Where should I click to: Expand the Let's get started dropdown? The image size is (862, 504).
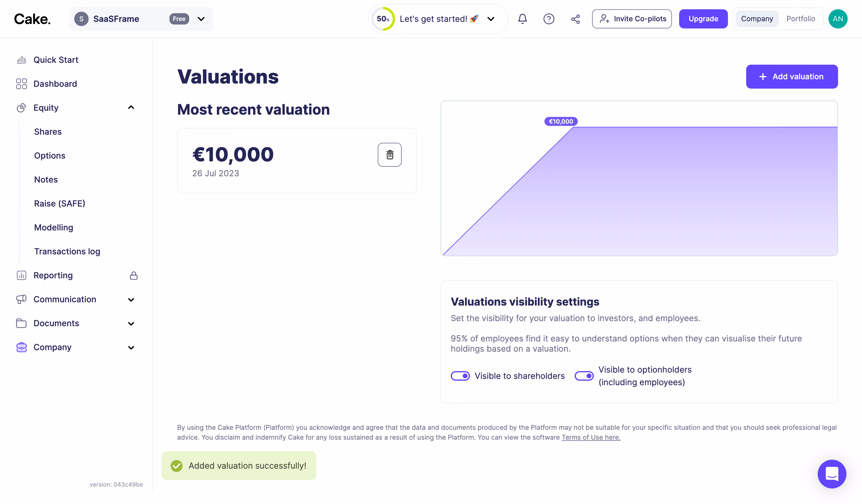(491, 19)
